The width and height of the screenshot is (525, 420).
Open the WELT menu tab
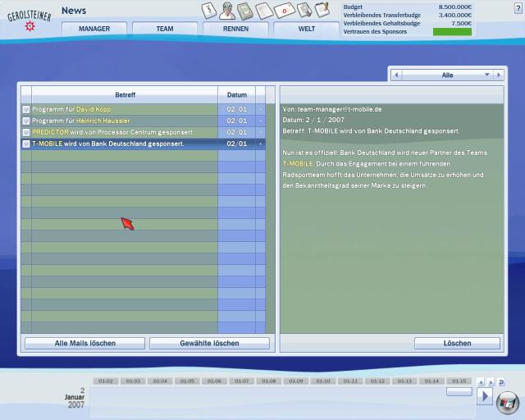306,29
